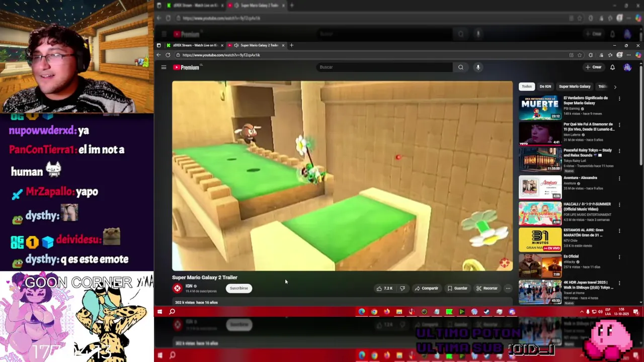Click the Suscribirse button
Viewport: 644px width, 362px height.
pyautogui.click(x=239, y=288)
